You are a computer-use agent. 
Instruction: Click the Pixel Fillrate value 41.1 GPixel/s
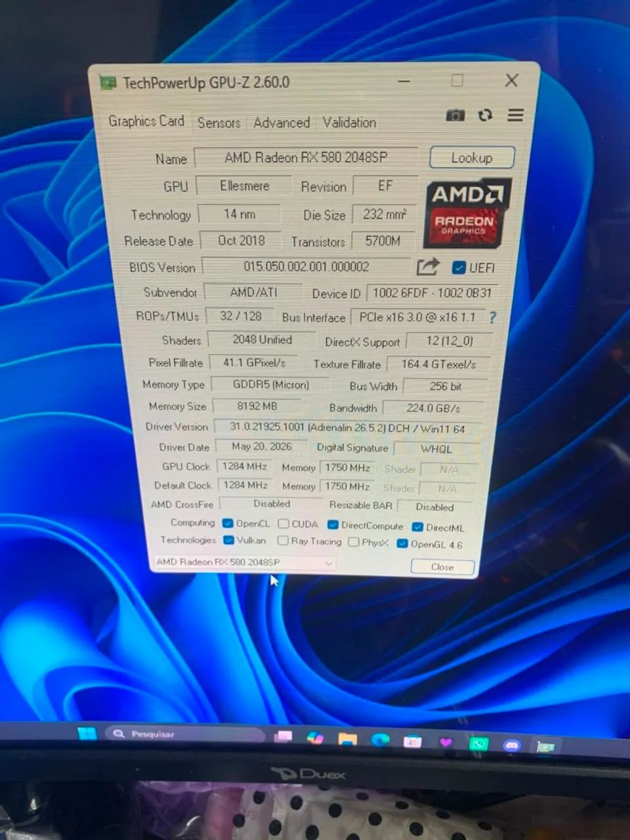[254, 362]
